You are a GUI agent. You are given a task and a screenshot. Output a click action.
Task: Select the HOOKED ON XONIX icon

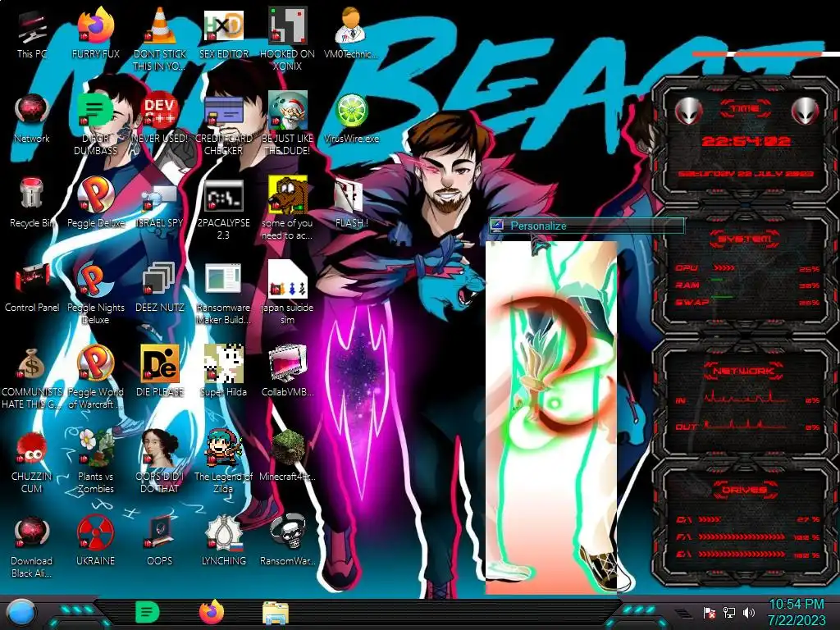click(288, 39)
